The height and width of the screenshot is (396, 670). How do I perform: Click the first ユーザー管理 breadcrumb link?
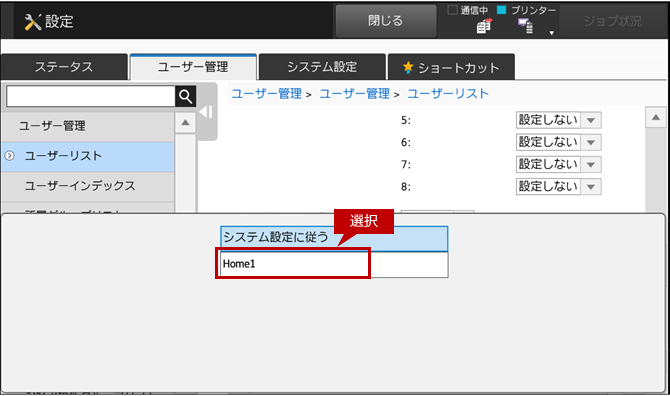click(x=267, y=94)
